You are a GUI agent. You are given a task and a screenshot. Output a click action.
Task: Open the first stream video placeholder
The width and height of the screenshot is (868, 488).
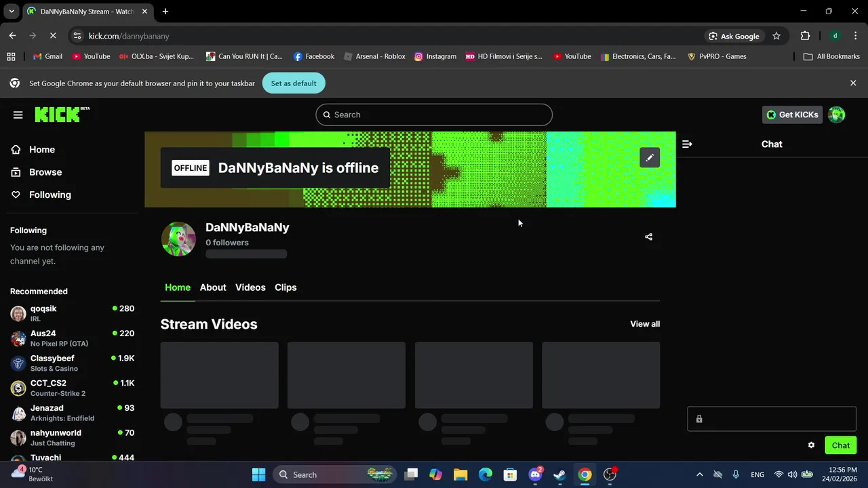219,375
